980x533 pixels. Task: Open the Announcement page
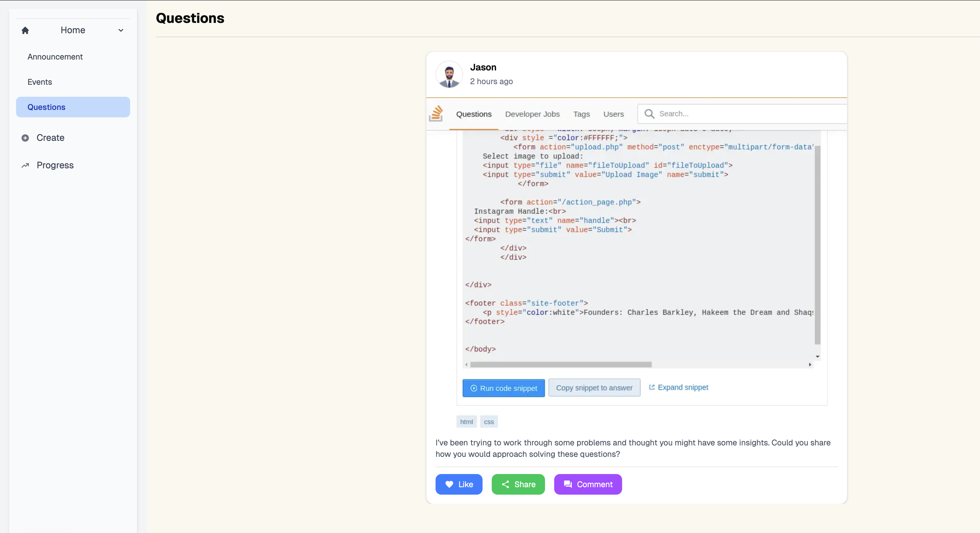[x=55, y=57]
